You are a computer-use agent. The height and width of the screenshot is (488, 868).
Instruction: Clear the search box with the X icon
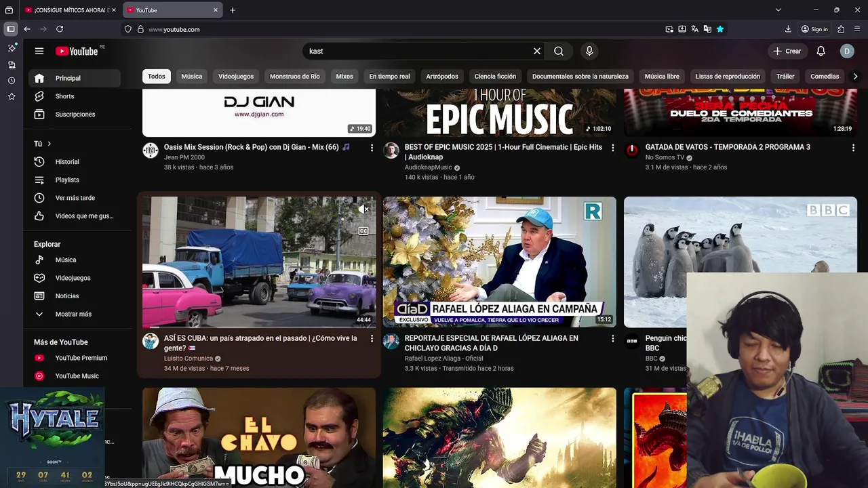(x=537, y=51)
